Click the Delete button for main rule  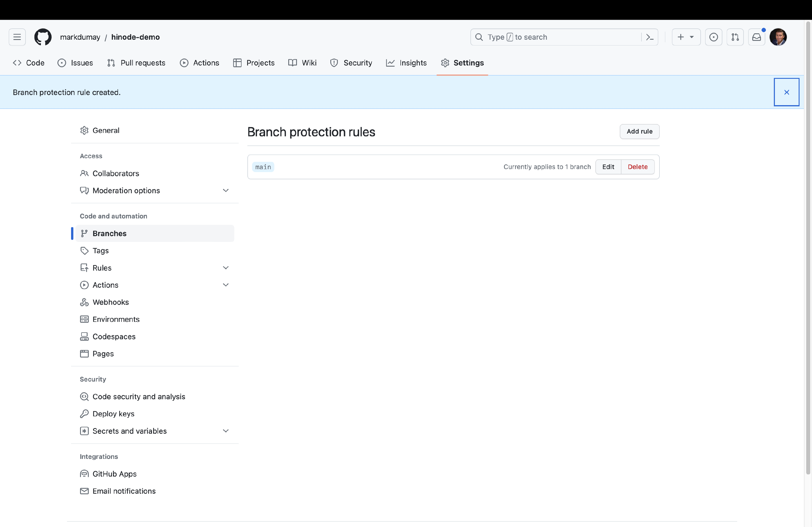coord(637,166)
